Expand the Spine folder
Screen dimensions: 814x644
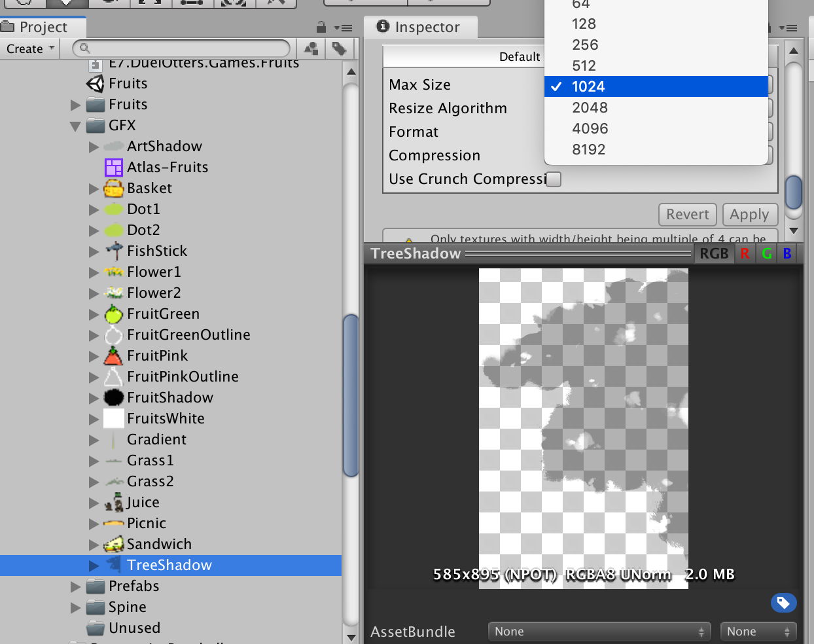pos(75,607)
